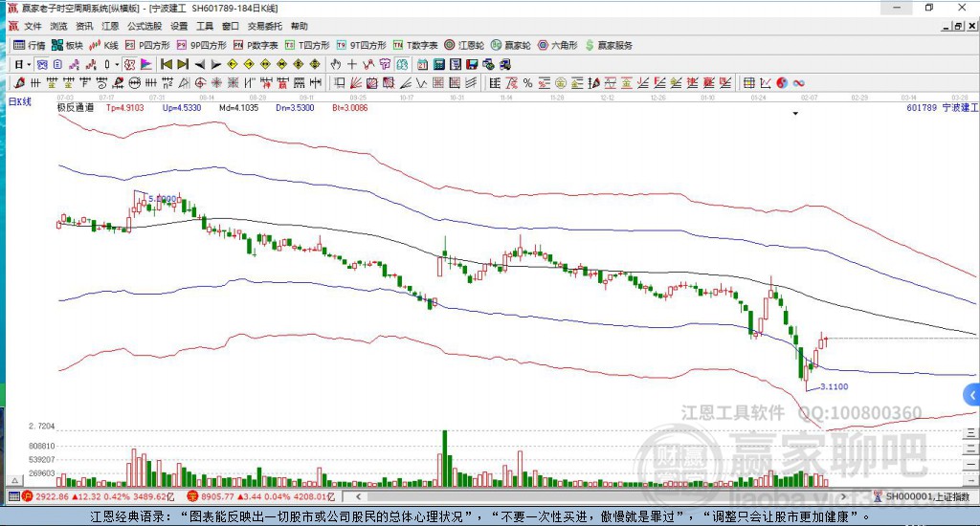Screen dimensions: 980x526
Task: Jump to the last bar with skip-to-end icon
Action: pyautogui.click(x=183, y=64)
